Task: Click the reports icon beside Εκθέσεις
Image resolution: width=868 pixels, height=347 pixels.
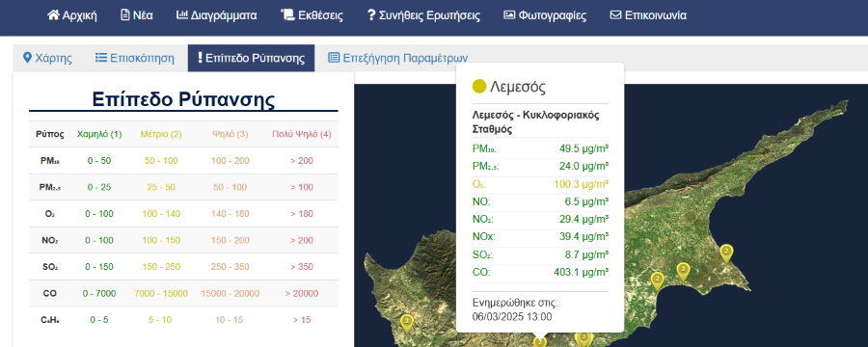Action: [287, 15]
